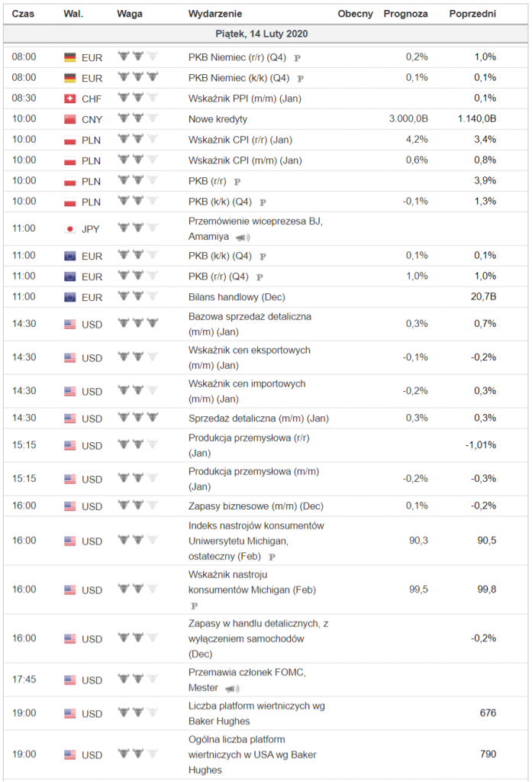Click the Swiss flag in the CHF row

(x=69, y=99)
